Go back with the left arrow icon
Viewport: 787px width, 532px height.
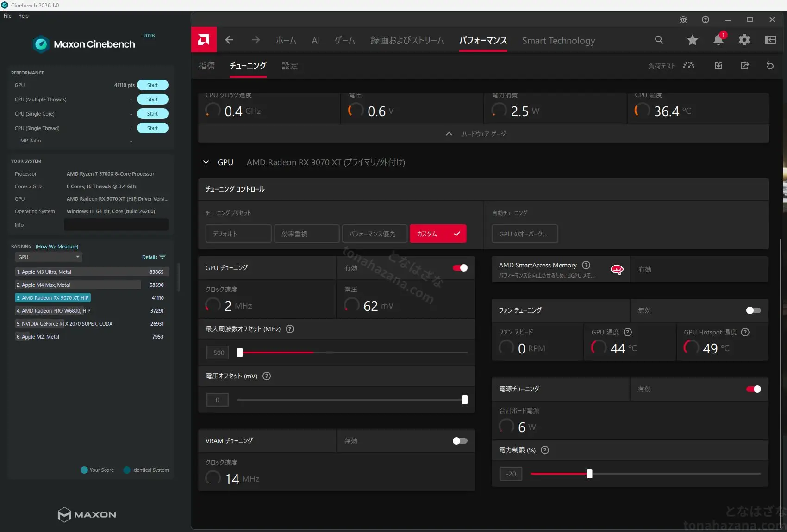229,40
